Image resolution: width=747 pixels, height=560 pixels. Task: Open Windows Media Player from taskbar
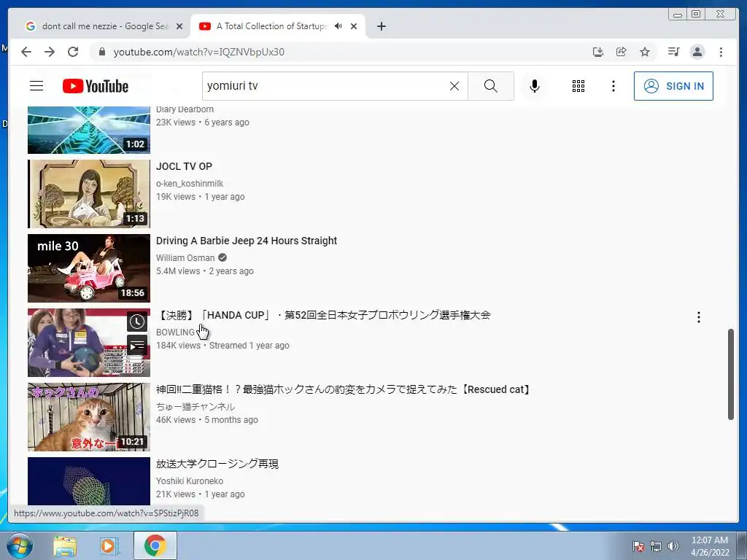108,545
